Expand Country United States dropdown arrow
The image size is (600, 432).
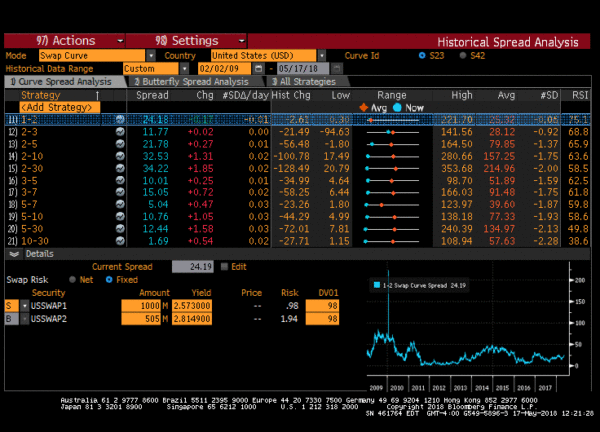pyautogui.click(x=322, y=55)
